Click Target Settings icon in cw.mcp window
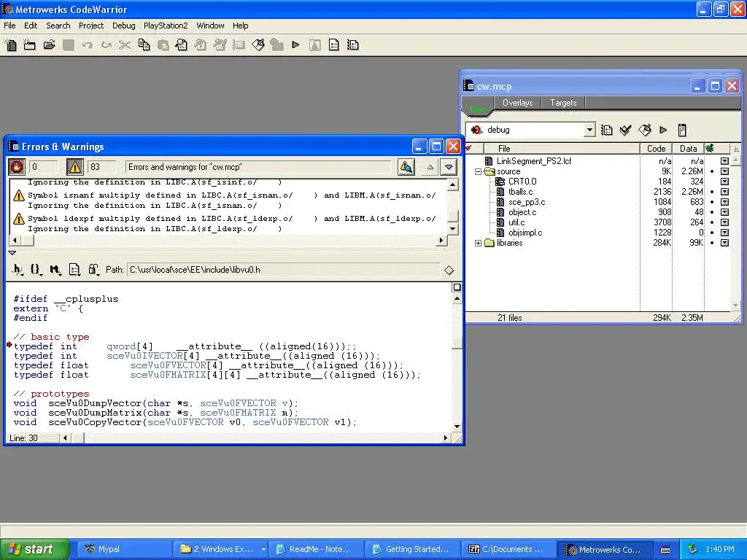Viewport: 747px width, 560px height. (x=606, y=130)
